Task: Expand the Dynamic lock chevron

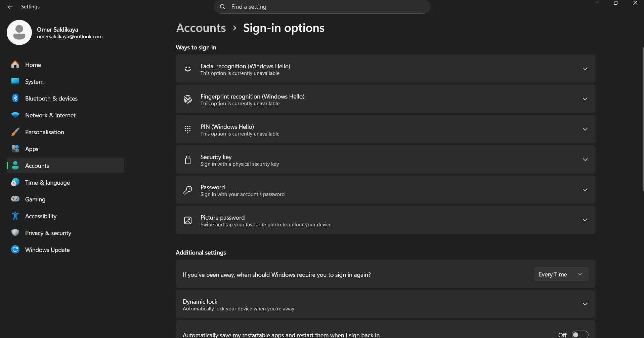Action: pos(585,304)
